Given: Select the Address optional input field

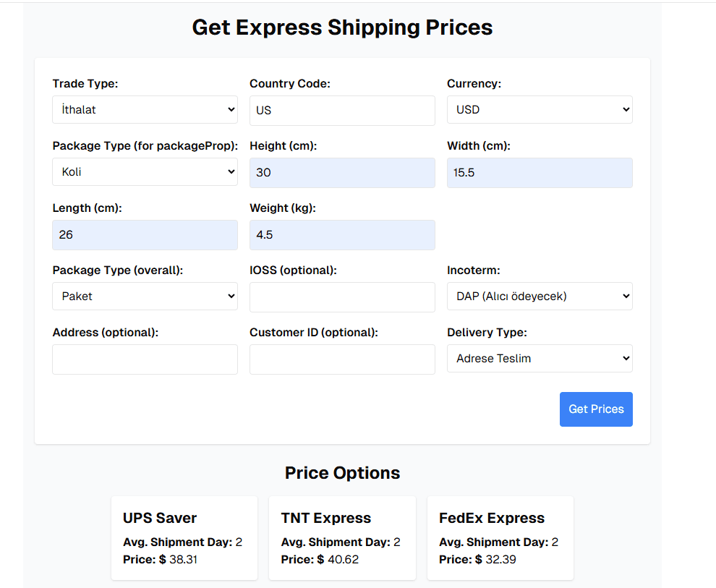Looking at the screenshot, I should click(x=144, y=359).
